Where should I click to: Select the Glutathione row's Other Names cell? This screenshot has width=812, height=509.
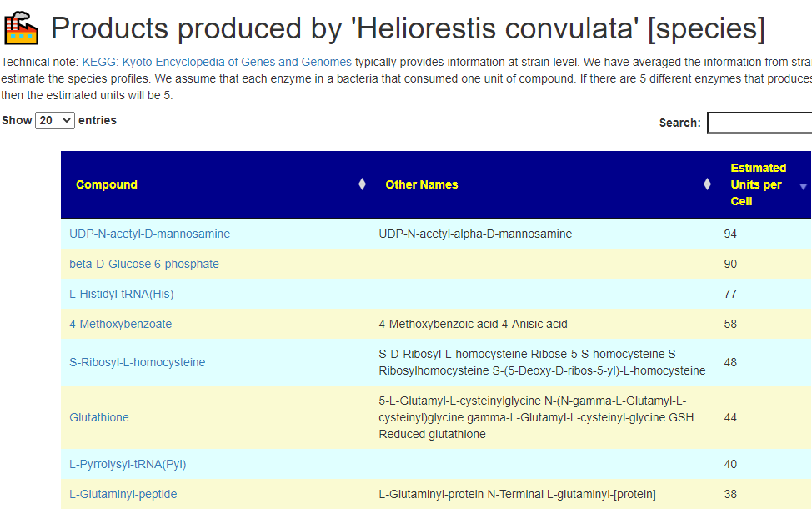(543, 417)
